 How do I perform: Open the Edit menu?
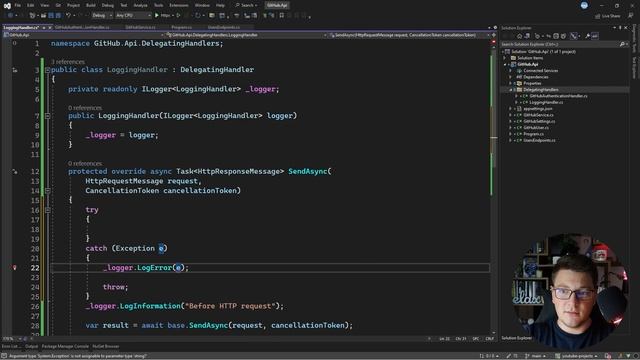[31, 5]
